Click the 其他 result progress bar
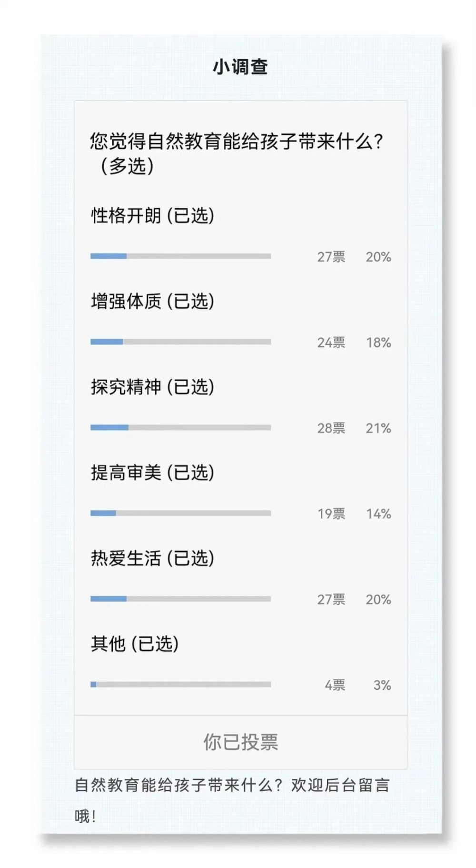 tap(180, 685)
